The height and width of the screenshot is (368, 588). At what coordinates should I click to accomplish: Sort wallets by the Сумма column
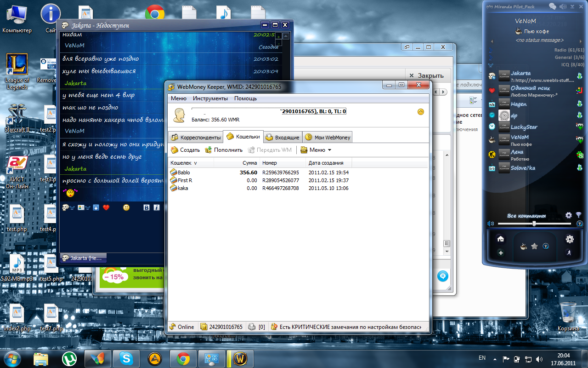tap(237, 163)
